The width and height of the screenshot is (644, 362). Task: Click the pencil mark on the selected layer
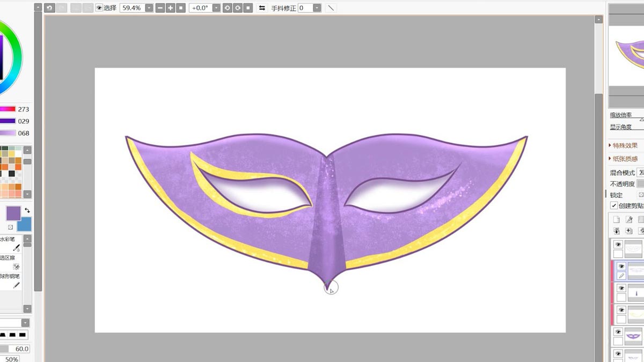click(x=621, y=276)
